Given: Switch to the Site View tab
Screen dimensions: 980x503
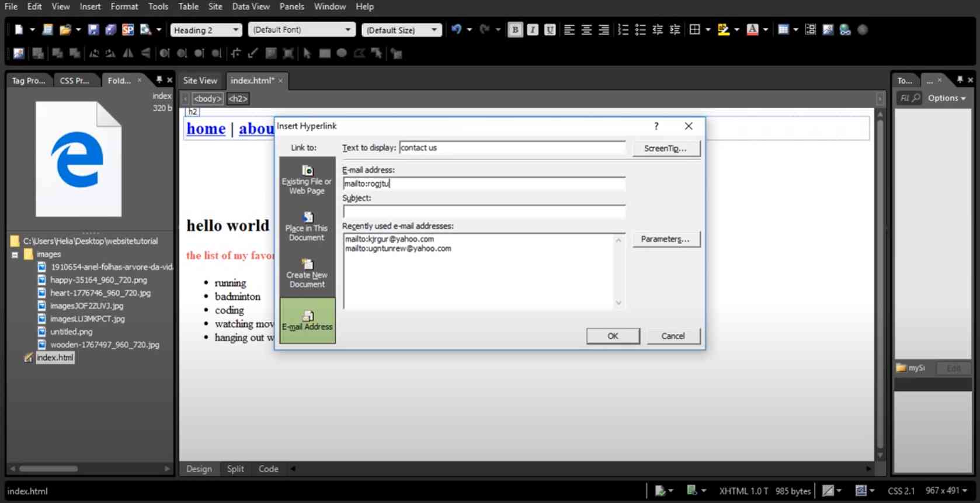Looking at the screenshot, I should coord(200,81).
